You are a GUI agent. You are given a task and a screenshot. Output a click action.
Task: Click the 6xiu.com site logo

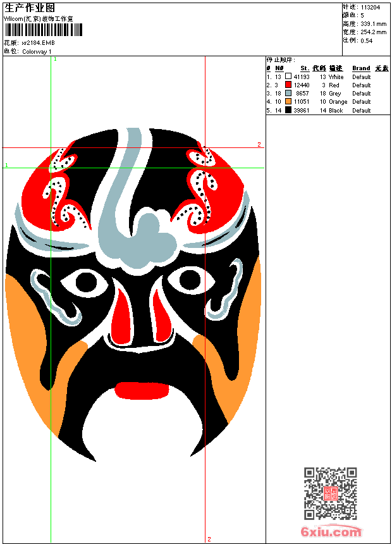pos(331,531)
